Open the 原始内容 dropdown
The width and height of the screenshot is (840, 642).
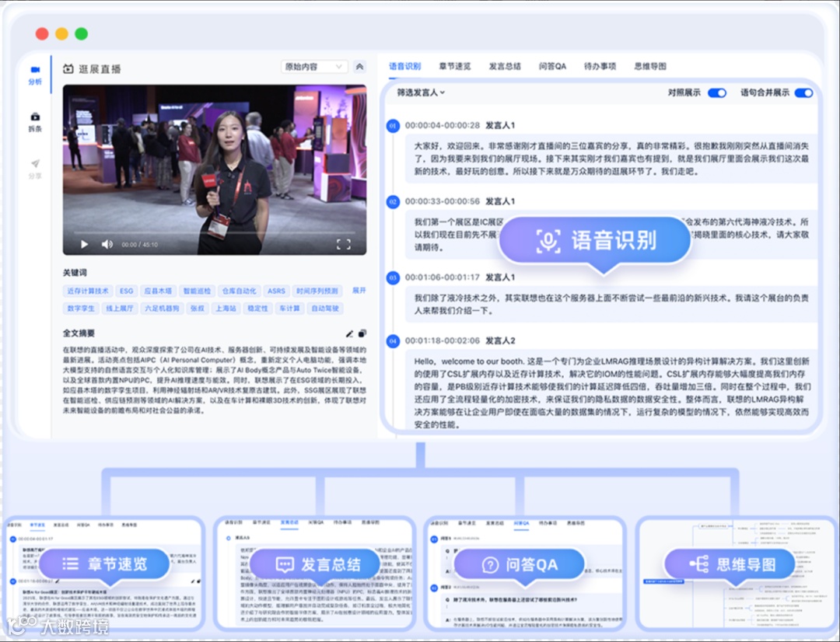[314, 67]
